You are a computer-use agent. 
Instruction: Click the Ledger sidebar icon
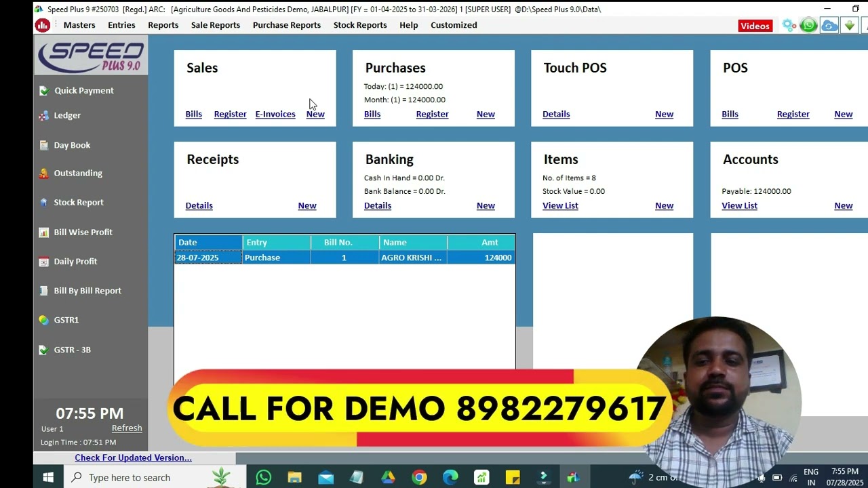44,115
